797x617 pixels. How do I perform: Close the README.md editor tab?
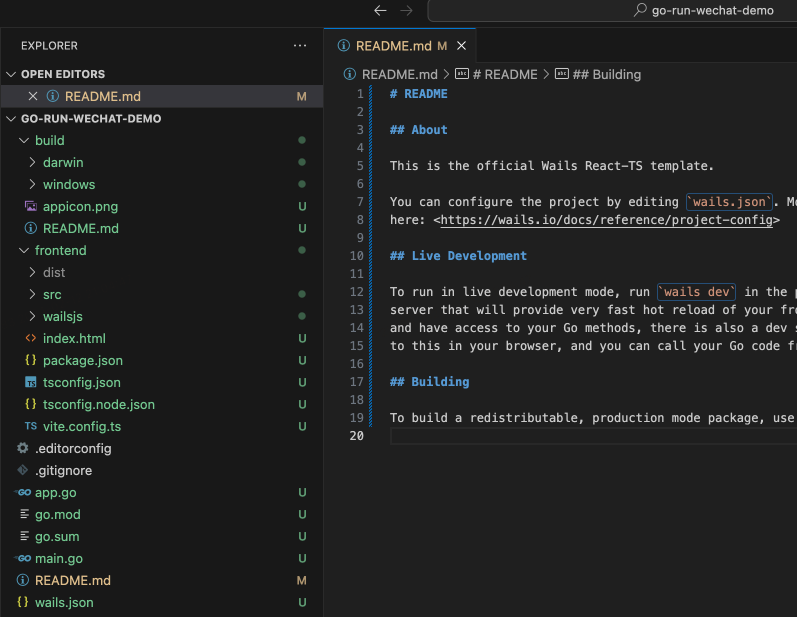pyautogui.click(x=462, y=46)
